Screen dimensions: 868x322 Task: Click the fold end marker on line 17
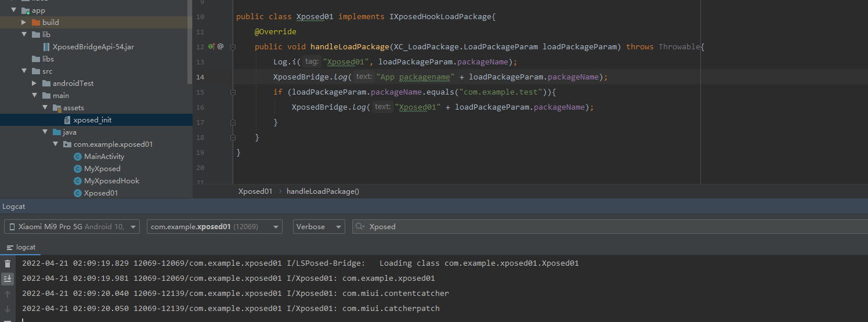click(233, 122)
